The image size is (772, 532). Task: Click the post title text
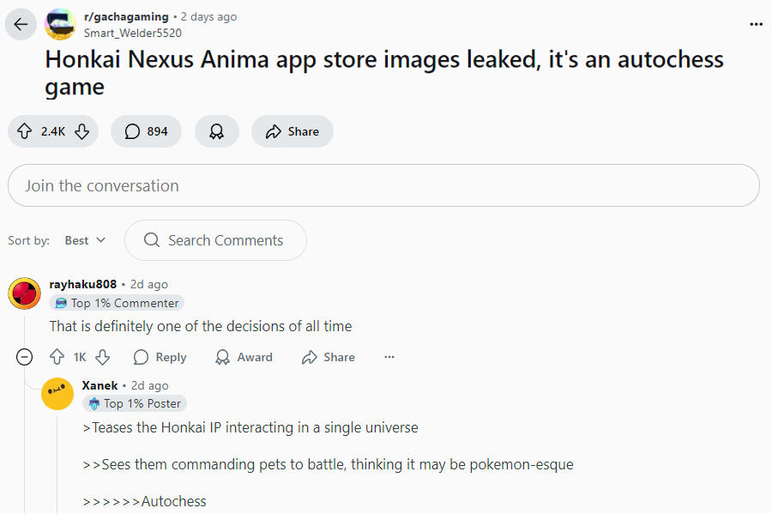(384, 73)
